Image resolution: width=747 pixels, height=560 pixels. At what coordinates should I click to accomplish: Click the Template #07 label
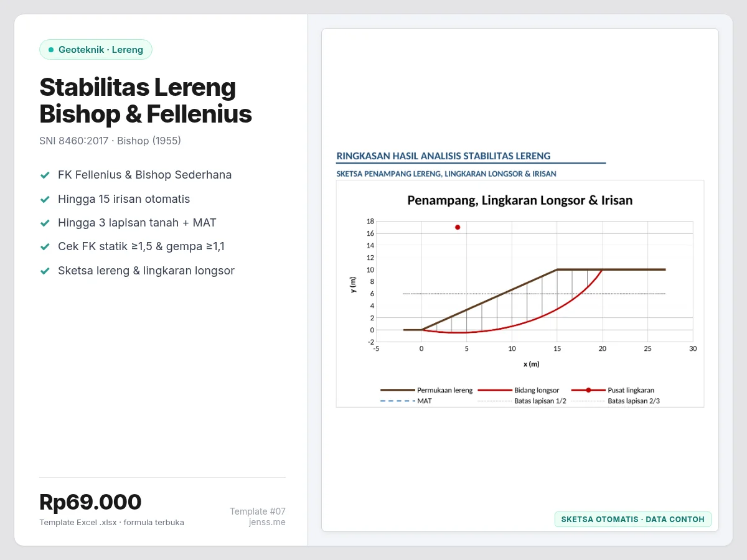click(x=258, y=511)
